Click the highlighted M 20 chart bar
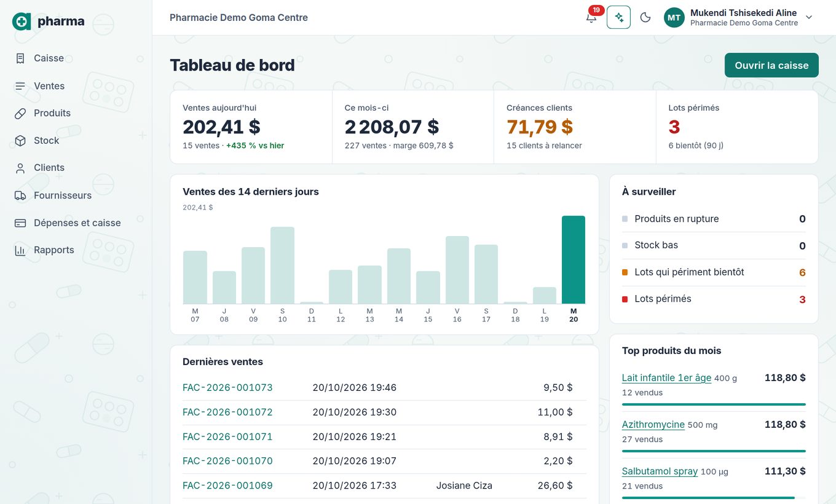 (x=574, y=259)
